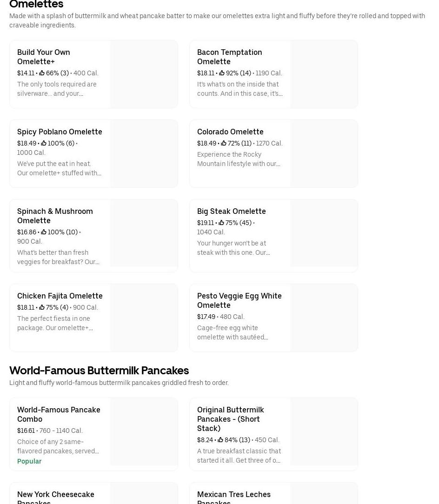Click thumbs-up icon on Build Your Own Omelette+

point(42,73)
